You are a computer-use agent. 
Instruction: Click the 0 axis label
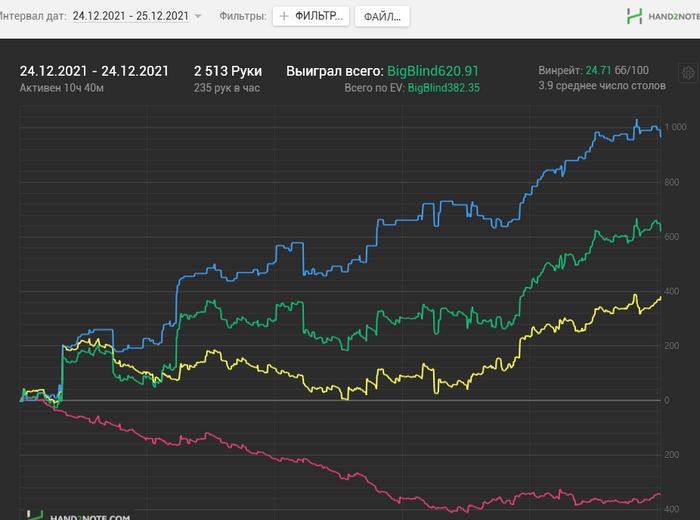pos(667,400)
